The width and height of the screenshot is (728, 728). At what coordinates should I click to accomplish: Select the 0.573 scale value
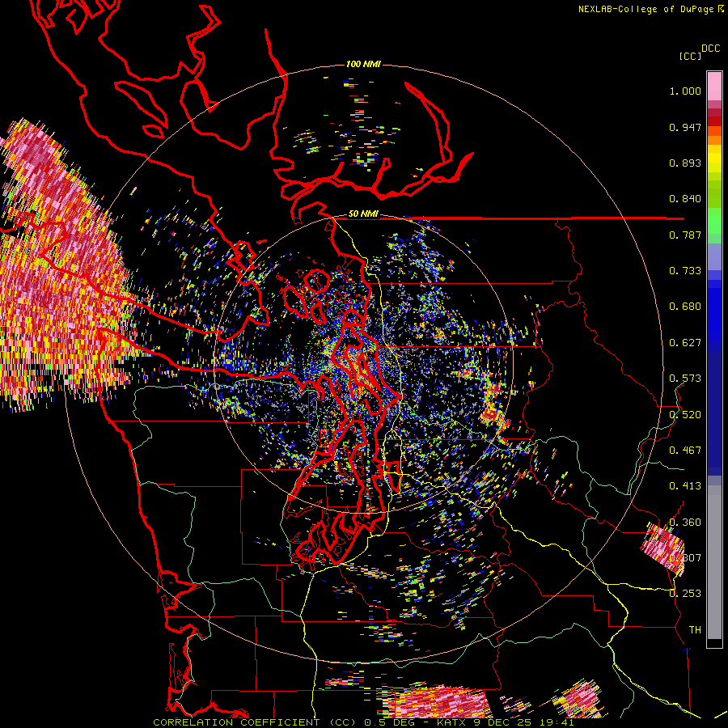685,379
